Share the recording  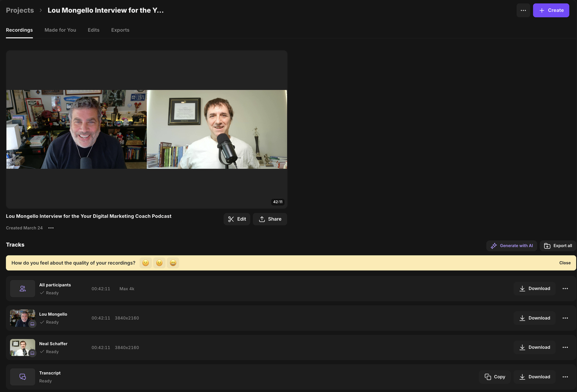point(270,219)
